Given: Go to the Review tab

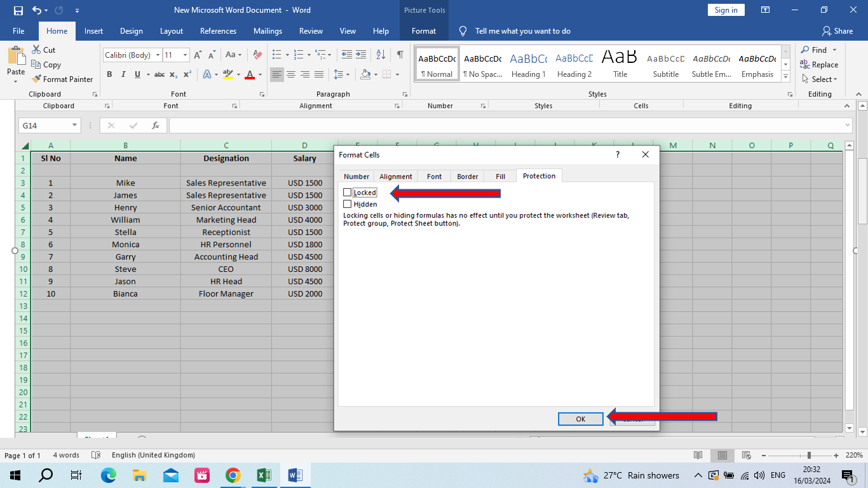Looking at the screenshot, I should pyautogui.click(x=311, y=31).
